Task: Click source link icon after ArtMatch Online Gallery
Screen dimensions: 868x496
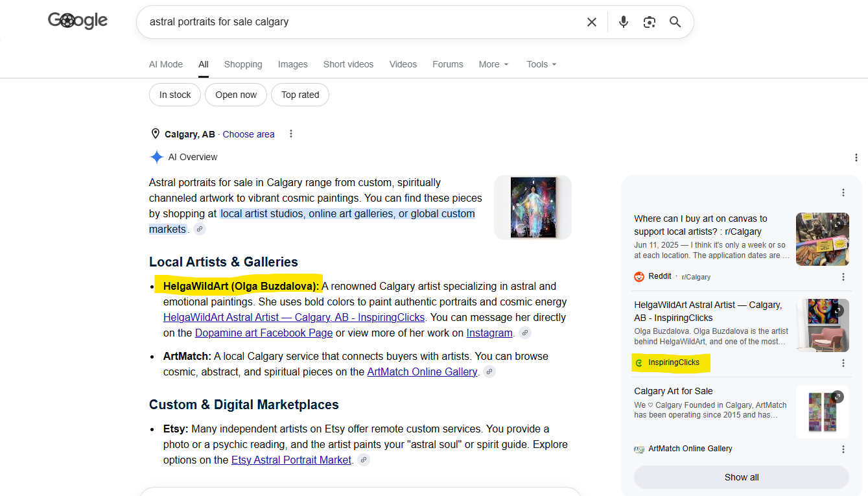Action: [x=489, y=372]
